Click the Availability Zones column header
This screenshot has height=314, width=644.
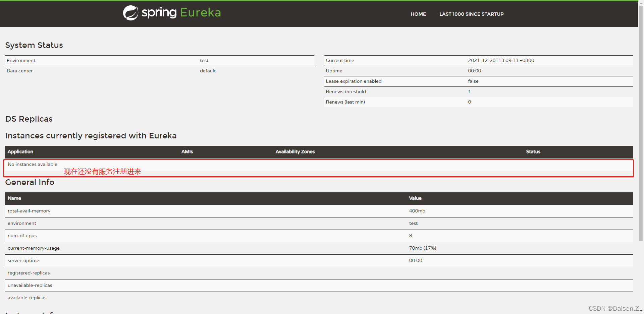pyautogui.click(x=295, y=152)
